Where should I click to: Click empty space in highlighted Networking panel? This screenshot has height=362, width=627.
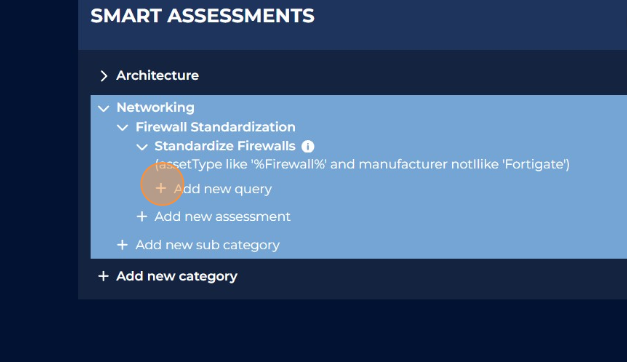(460, 216)
